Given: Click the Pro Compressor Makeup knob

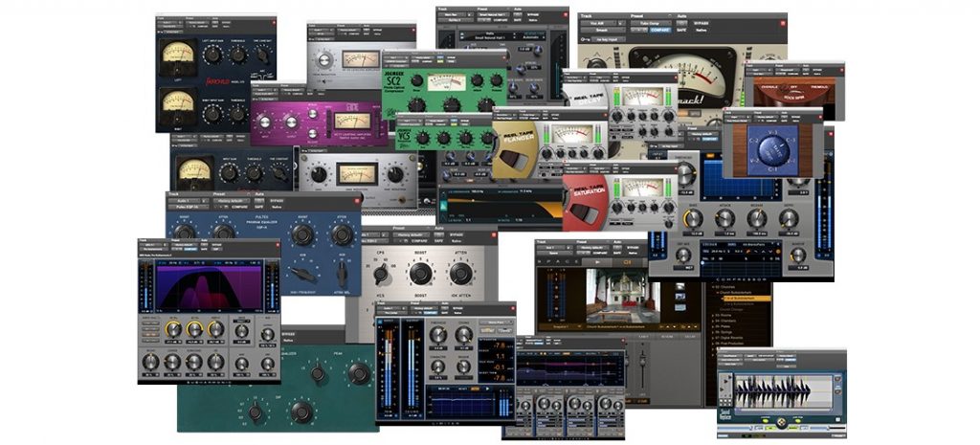Looking at the screenshot, I should pyautogui.click(x=797, y=255).
